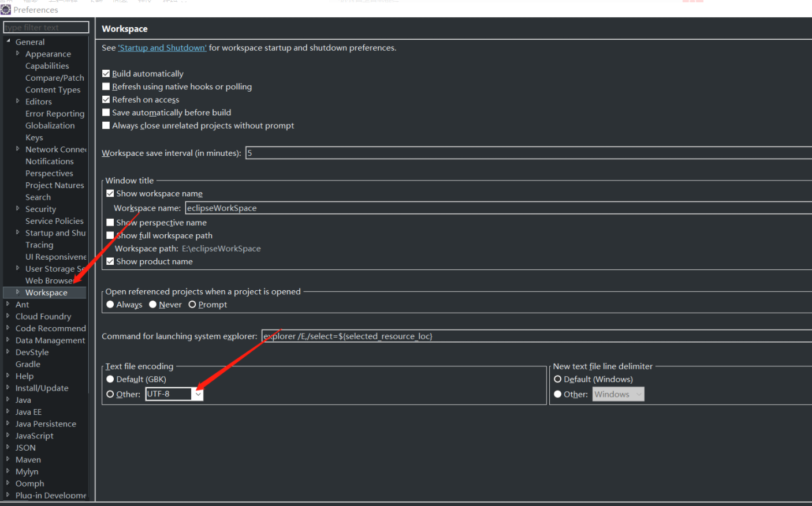
Task: Open Keys preference page
Action: click(34, 137)
